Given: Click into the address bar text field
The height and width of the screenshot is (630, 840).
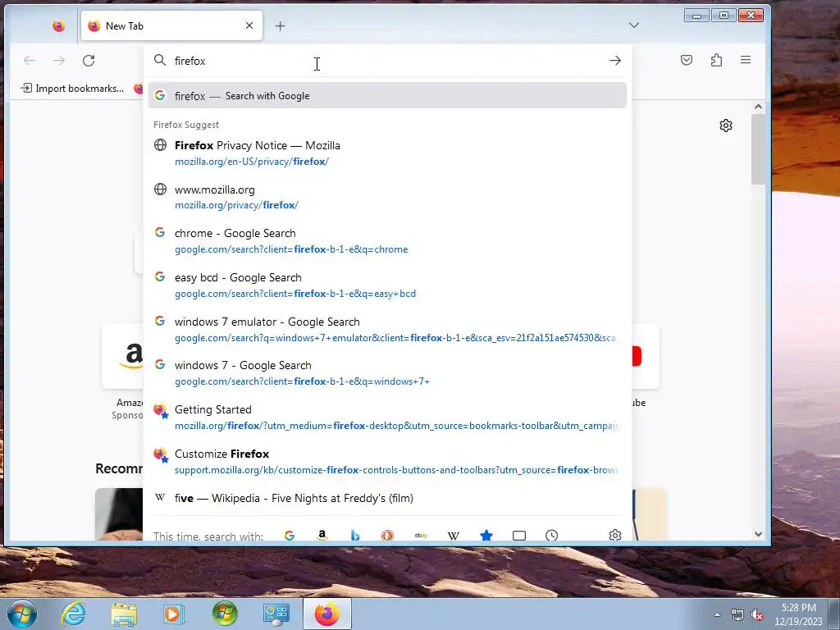Looking at the screenshot, I should [x=388, y=61].
